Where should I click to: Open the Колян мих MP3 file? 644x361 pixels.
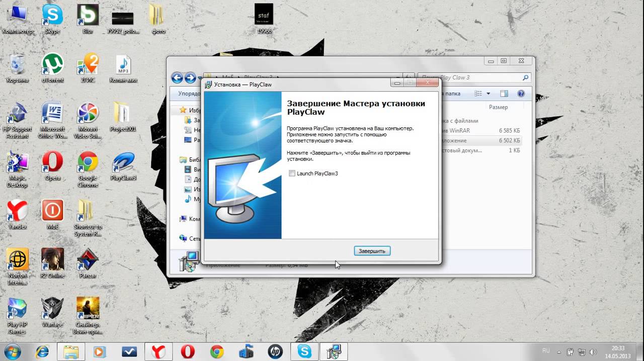(123, 68)
